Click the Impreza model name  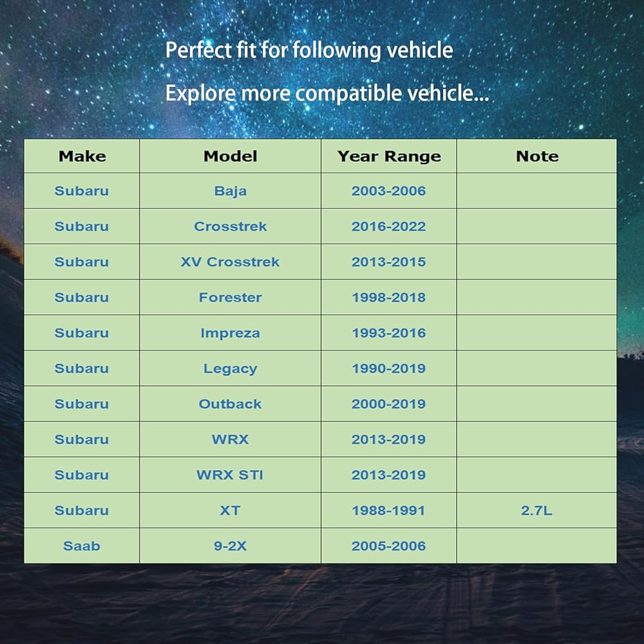(x=230, y=333)
